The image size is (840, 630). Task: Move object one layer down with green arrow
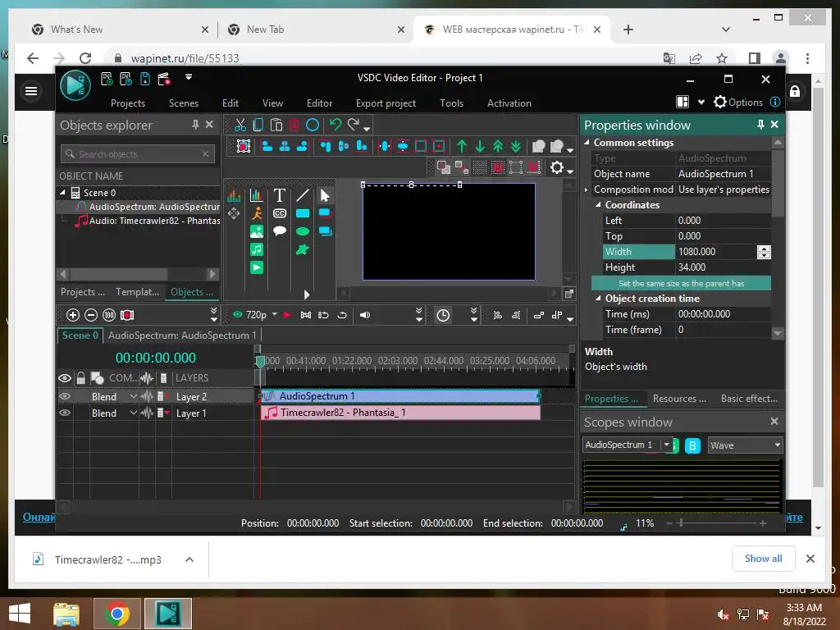pyautogui.click(x=480, y=146)
